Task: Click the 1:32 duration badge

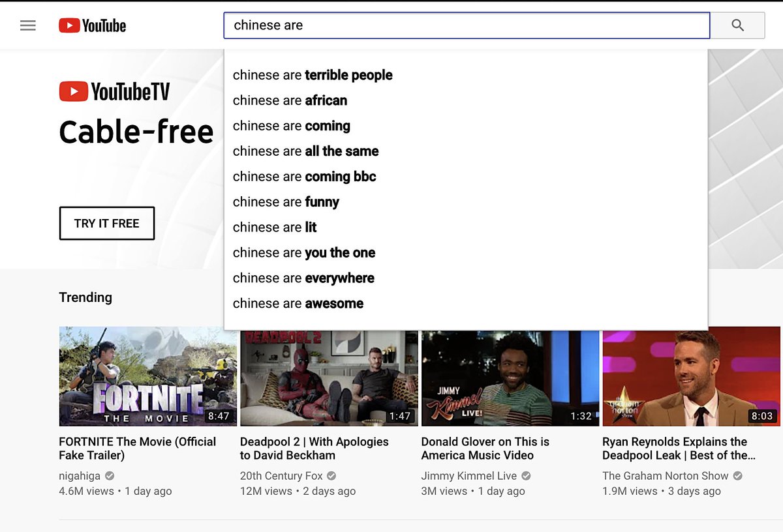Action: [581, 416]
